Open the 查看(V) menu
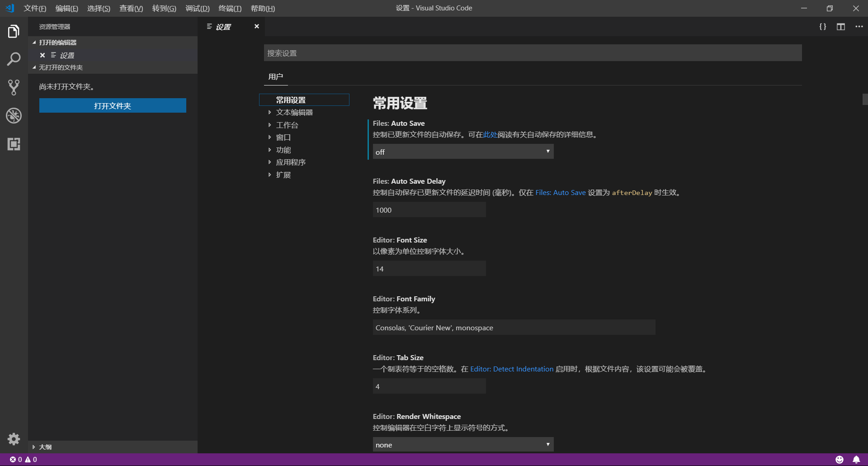Viewport: 868px width, 466px height. pyautogui.click(x=131, y=8)
